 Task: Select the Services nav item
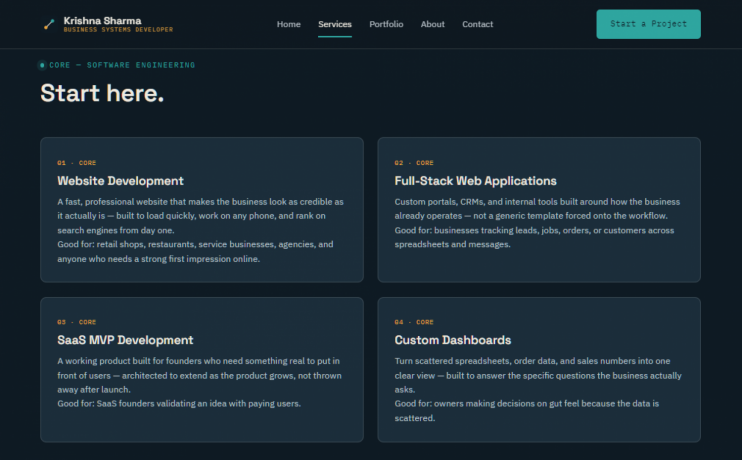point(335,24)
